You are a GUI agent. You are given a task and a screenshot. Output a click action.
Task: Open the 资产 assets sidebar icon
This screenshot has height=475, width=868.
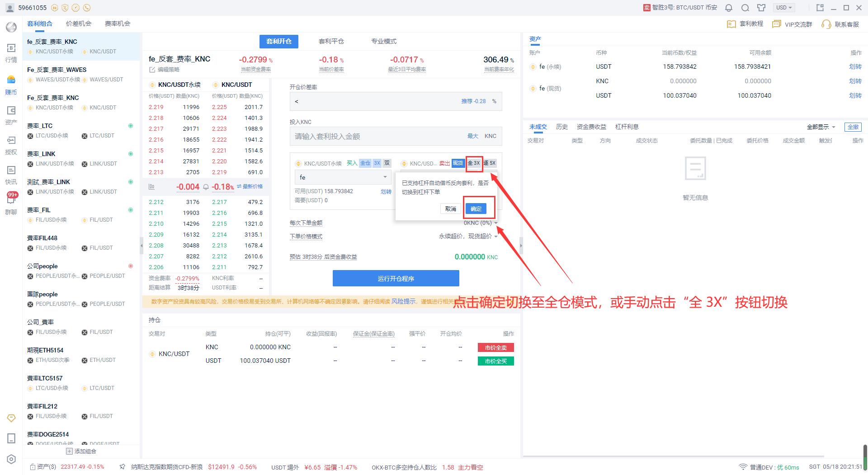pos(11,114)
